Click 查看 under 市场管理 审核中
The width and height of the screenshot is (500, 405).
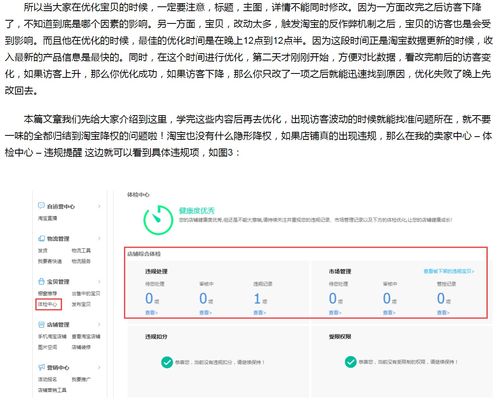tap(389, 312)
